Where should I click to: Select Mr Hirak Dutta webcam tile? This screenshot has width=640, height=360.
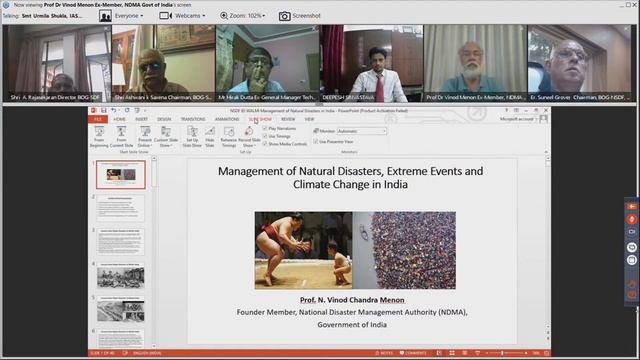[267, 63]
